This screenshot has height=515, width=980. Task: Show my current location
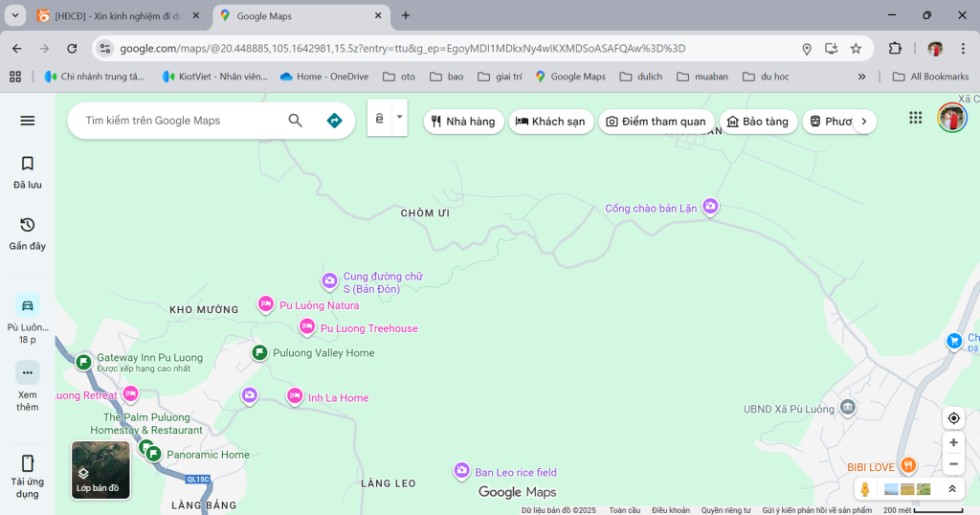(x=953, y=418)
